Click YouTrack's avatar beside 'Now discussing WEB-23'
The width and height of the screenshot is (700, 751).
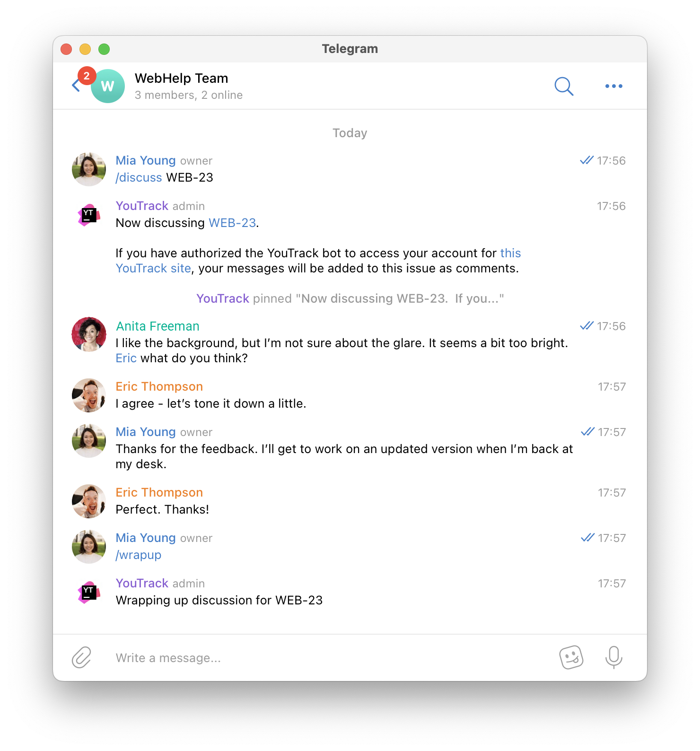(x=89, y=215)
